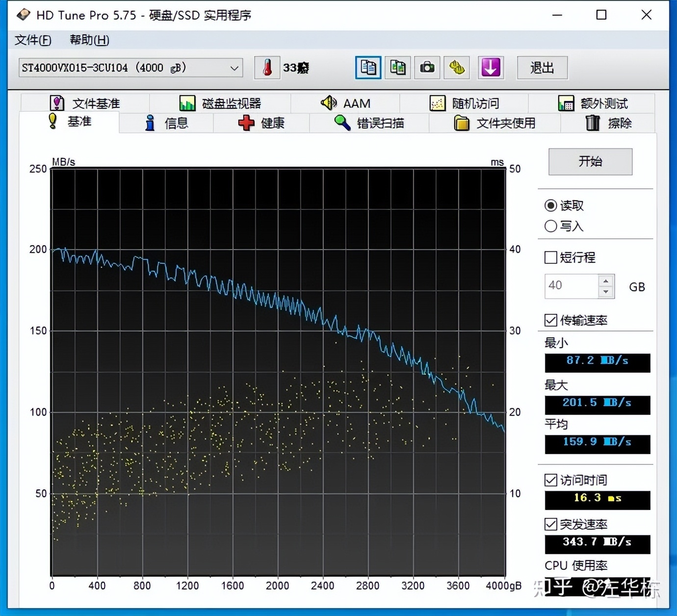
Task: Click the copy screenshot to clipboard icon
Action: [397, 68]
